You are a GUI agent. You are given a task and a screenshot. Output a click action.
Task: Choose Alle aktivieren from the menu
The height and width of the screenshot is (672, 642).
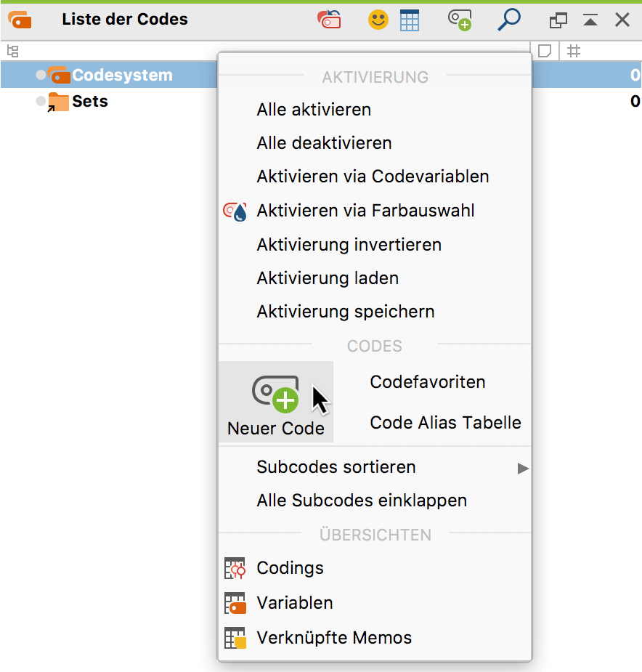[x=314, y=110]
